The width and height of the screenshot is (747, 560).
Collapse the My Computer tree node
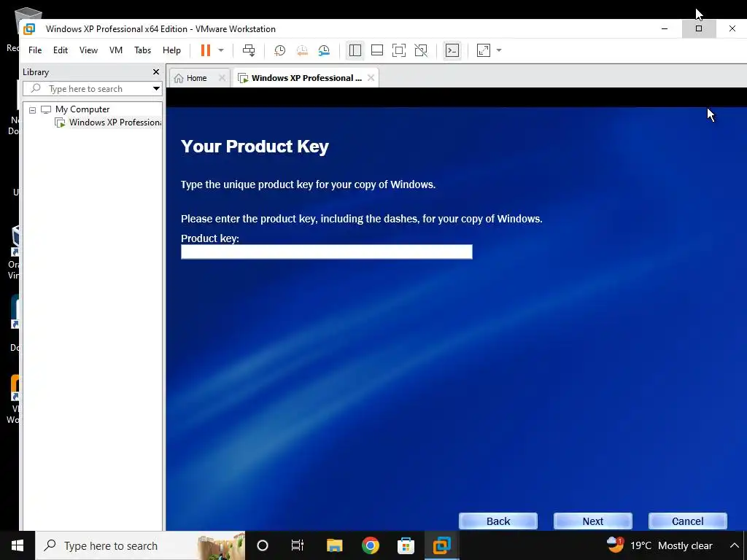tap(32, 110)
